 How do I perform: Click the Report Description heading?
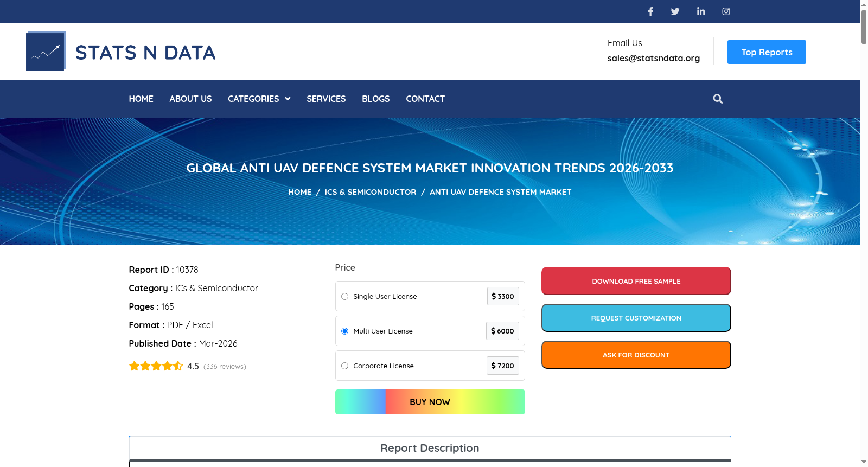(430, 448)
